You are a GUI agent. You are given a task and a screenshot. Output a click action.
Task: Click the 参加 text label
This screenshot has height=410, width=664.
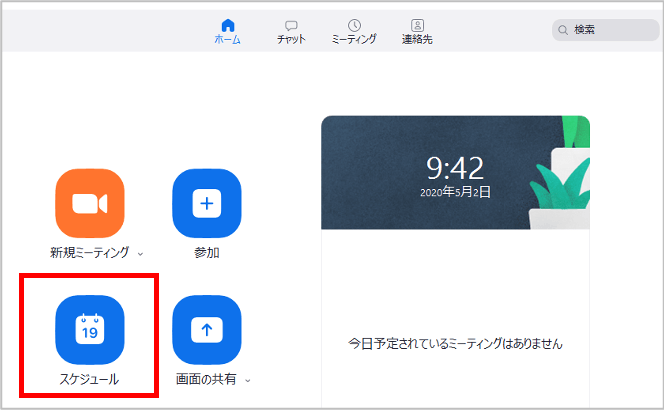pos(207,253)
